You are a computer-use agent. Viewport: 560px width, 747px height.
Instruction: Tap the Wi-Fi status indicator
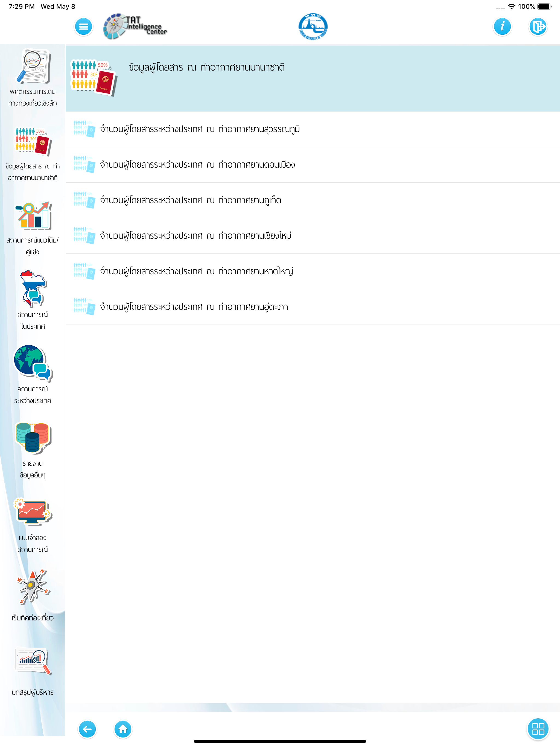pyautogui.click(x=511, y=6)
